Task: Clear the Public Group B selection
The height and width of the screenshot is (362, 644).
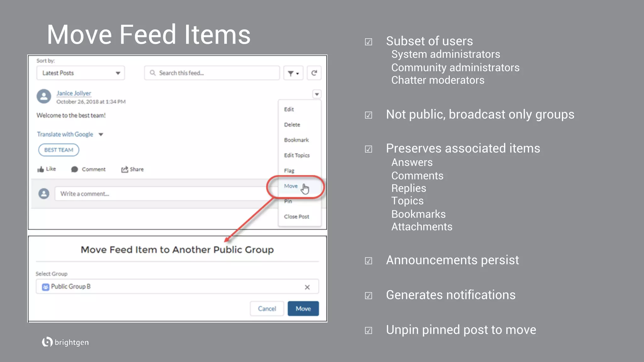Action: pyautogui.click(x=307, y=287)
